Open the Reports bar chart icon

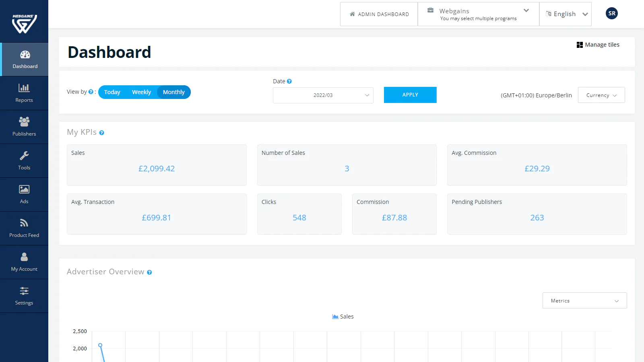24,88
